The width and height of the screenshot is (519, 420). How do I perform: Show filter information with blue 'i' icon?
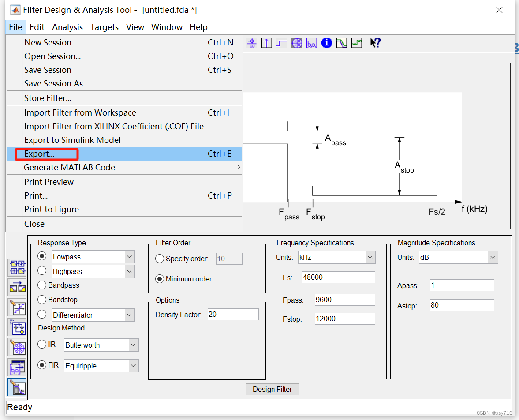327,43
